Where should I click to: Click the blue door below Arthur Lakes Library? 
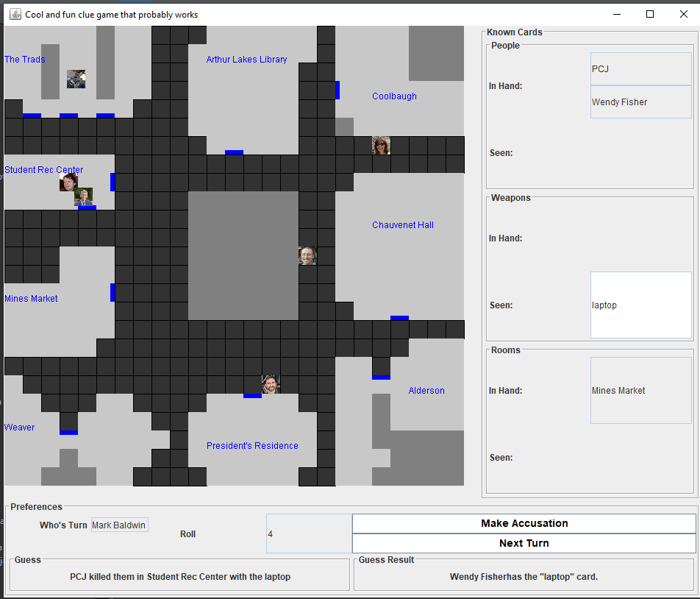(x=234, y=152)
